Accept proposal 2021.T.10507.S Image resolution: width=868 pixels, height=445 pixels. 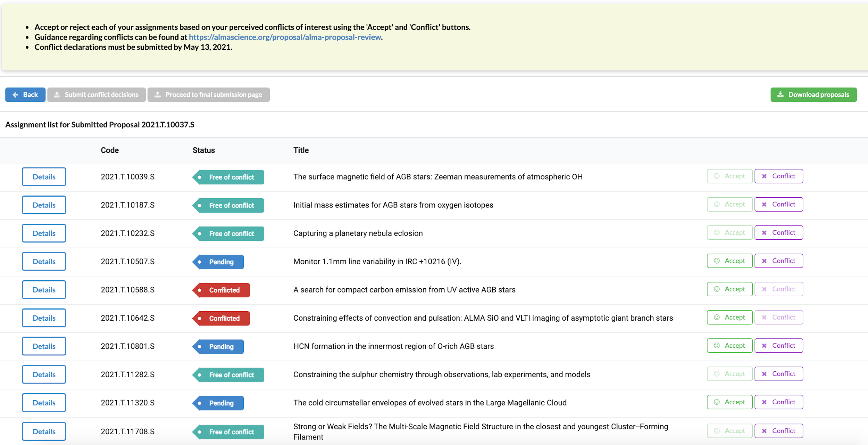tap(729, 261)
